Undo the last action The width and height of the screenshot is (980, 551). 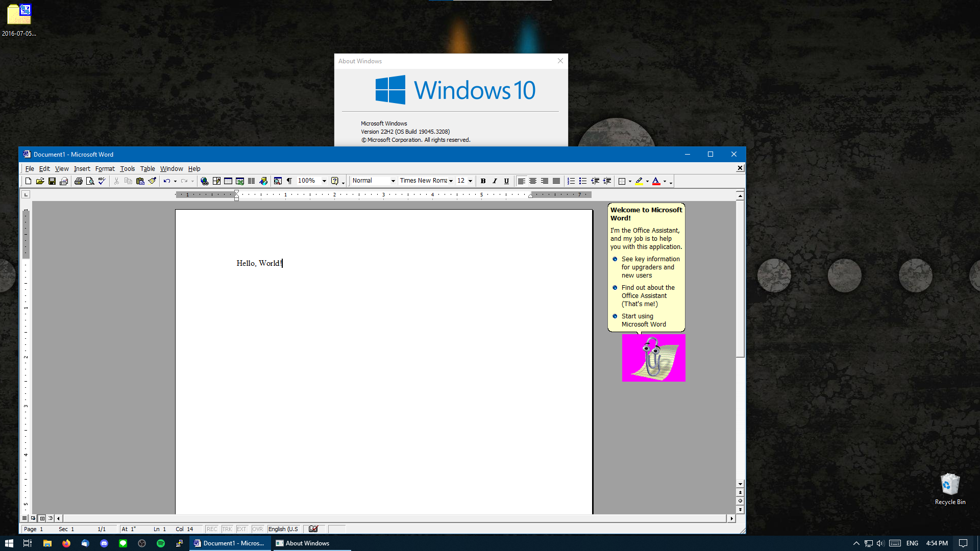pyautogui.click(x=166, y=181)
